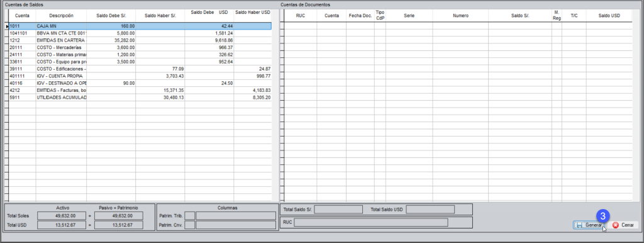This screenshot has height=243, width=644.
Task: Click the Patrim. Cnv. small box
Action: click(190, 225)
